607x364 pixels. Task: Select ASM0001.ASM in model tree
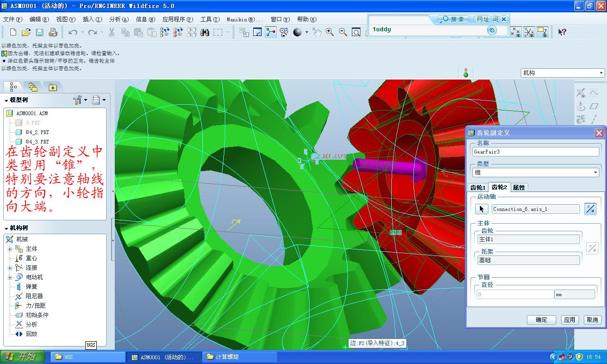(32, 113)
